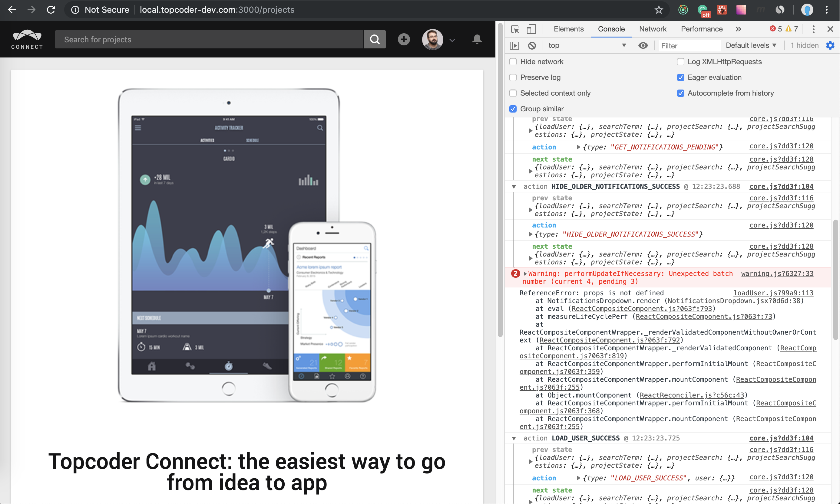Click the inspect element cursor icon

pos(515,29)
